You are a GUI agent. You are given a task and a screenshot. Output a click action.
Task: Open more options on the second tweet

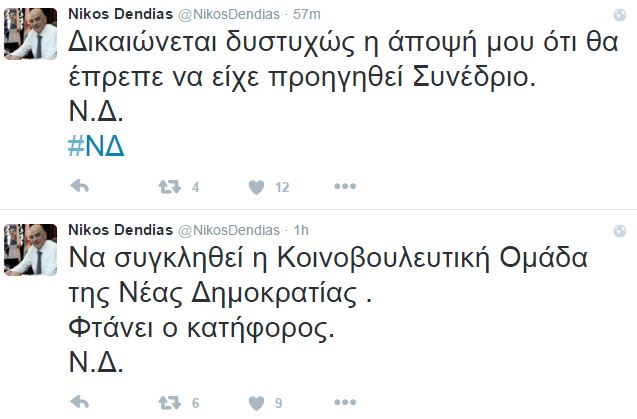pos(344,402)
